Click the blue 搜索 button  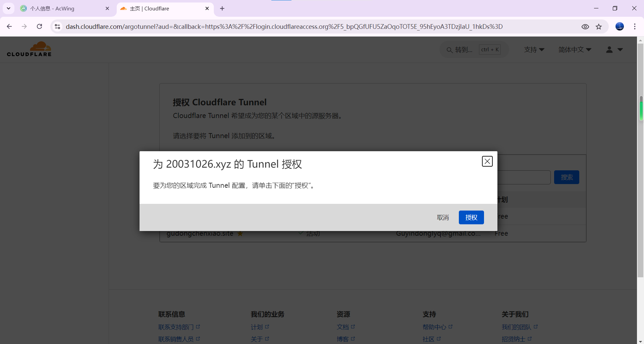pyautogui.click(x=567, y=177)
